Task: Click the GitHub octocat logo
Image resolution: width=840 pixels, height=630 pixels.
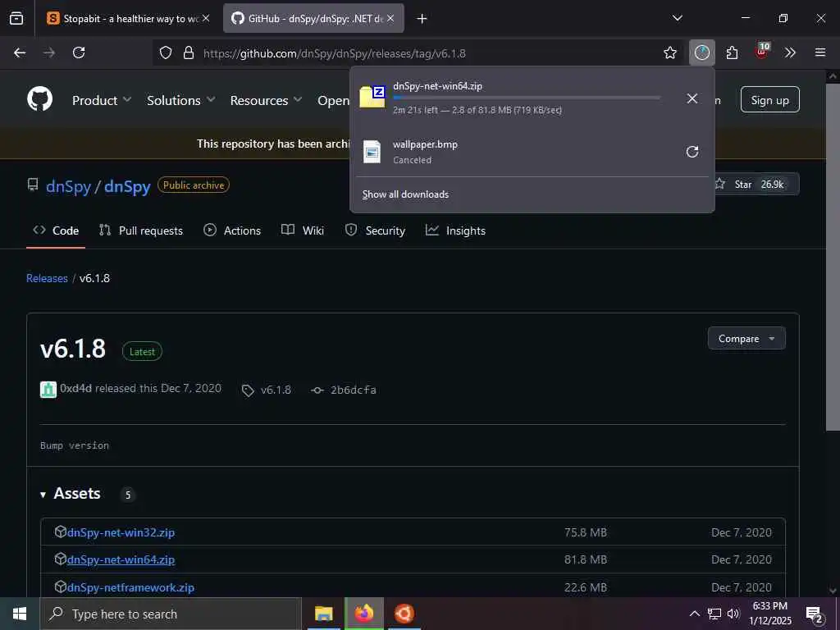Action: click(40, 99)
